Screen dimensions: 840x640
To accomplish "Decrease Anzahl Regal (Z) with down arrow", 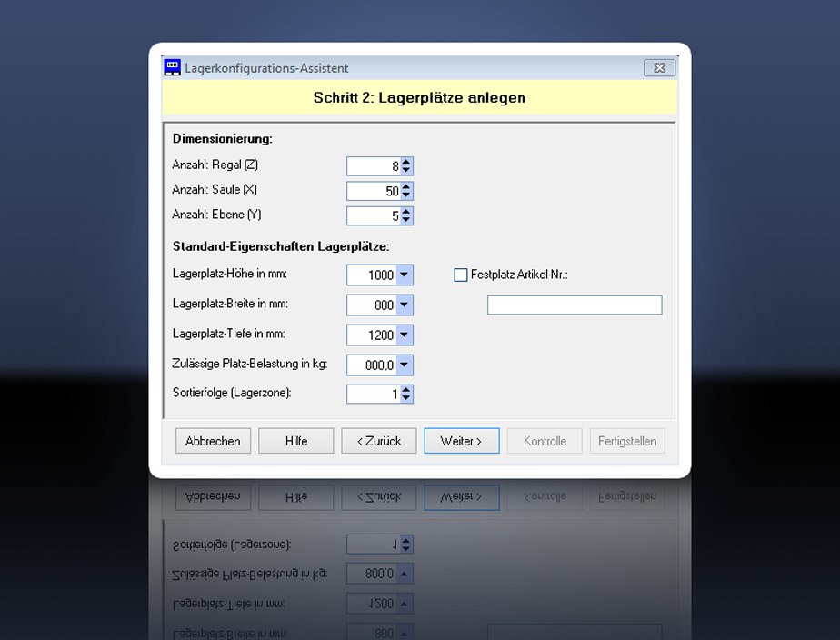I will (x=406, y=170).
